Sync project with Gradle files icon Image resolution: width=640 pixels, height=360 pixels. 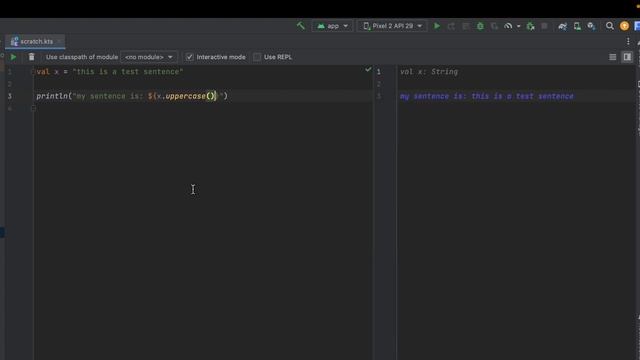pos(562,26)
